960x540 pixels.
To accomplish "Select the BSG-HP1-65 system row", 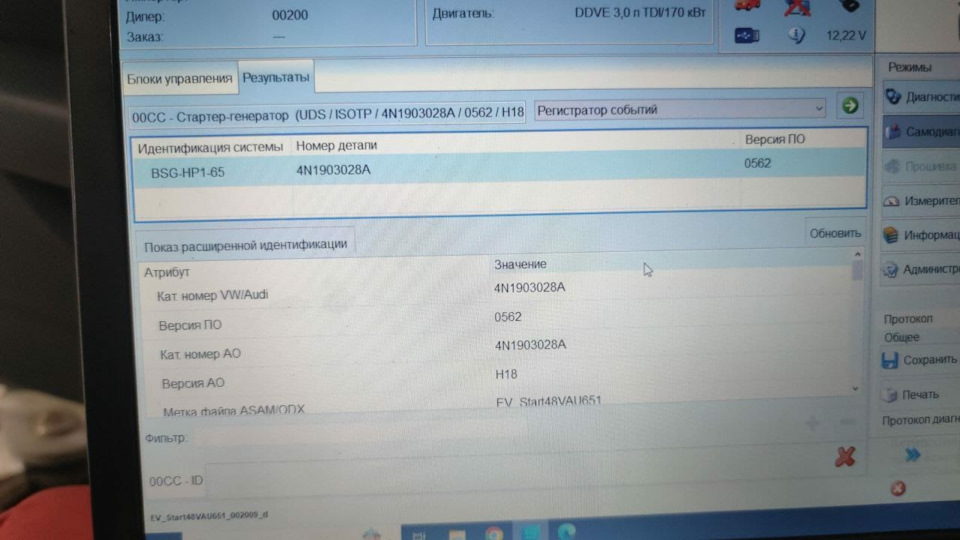I will [x=499, y=168].
